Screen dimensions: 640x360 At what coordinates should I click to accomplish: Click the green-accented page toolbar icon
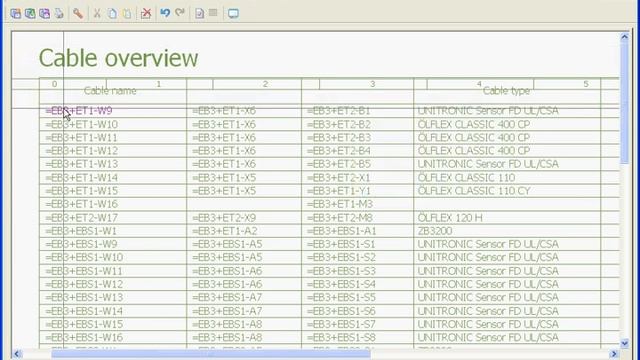coord(30,13)
